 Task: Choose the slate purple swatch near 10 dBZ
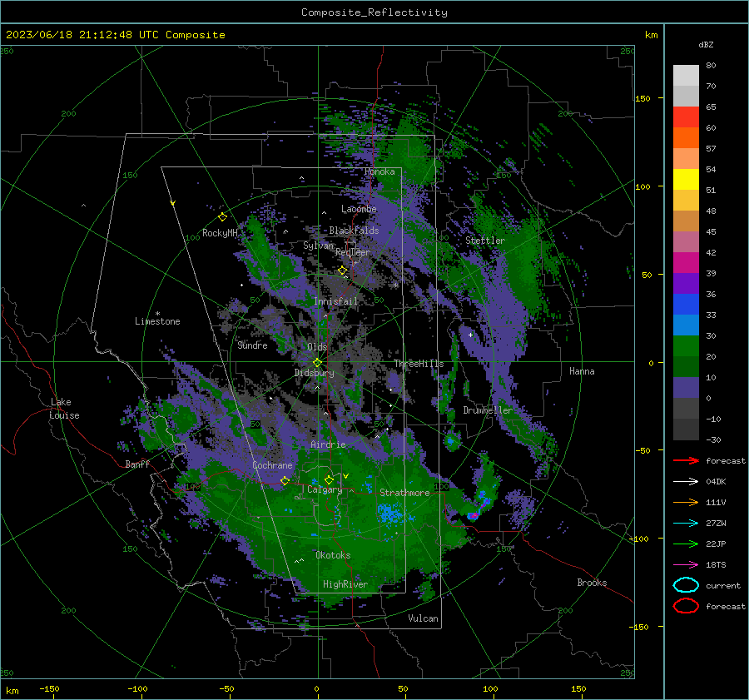(x=686, y=387)
